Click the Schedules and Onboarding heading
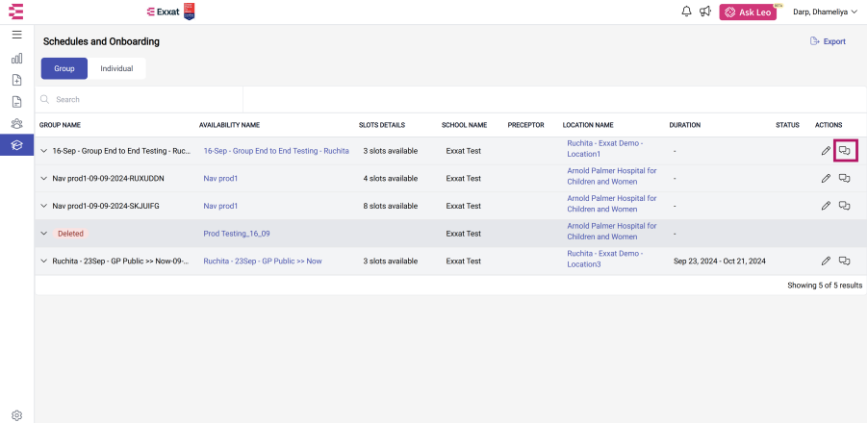Viewport: 868px width, 423px height. pyautogui.click(x=101, y=41)
